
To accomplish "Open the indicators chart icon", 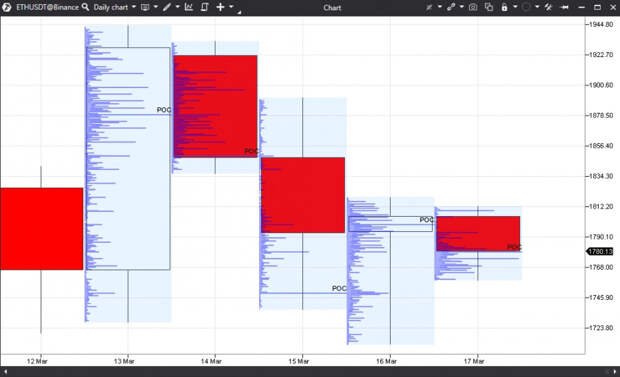I will [x=189, y=7].
